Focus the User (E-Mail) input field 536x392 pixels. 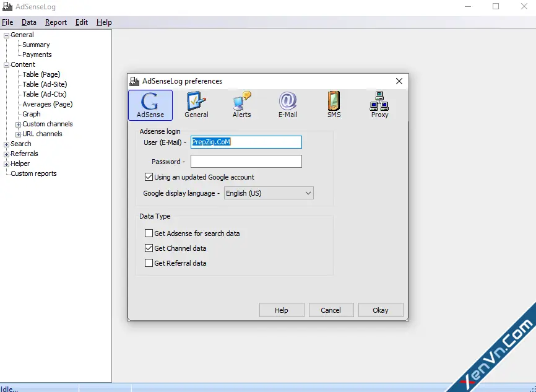[x=246, y=142]
